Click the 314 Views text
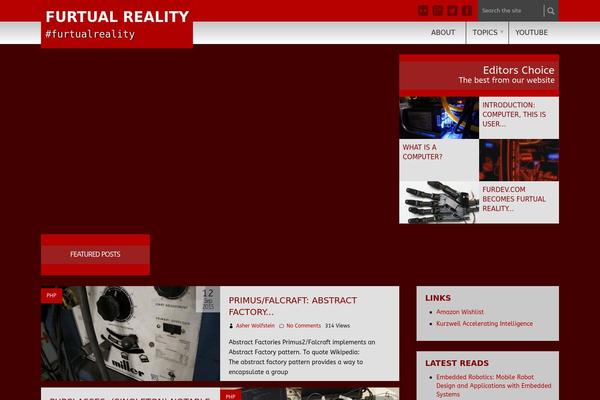 tap(338, 326)
